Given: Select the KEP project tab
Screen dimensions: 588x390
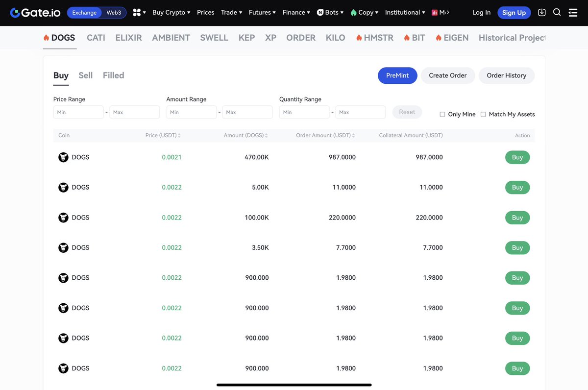Looking at the screenshot, I should tap(246, 38).
